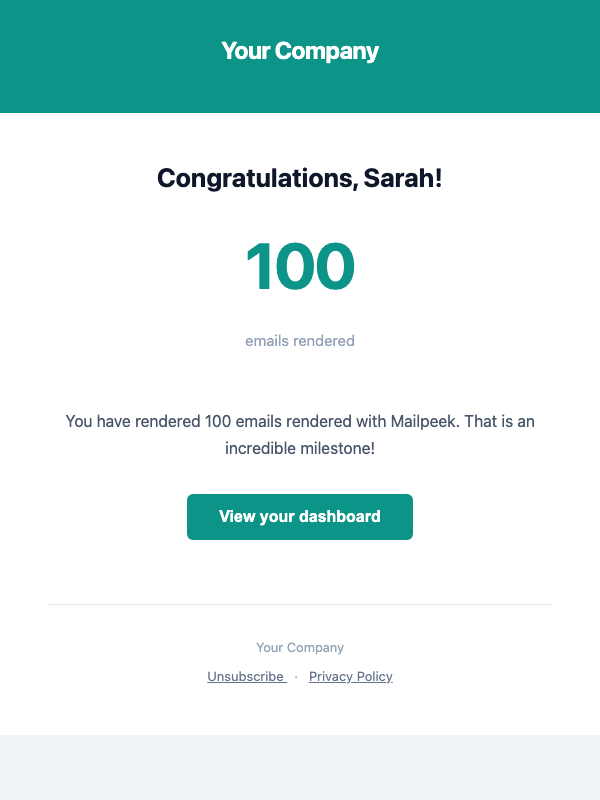
Task: Click the footer Your Company text
Action: (x=300, y=648)
